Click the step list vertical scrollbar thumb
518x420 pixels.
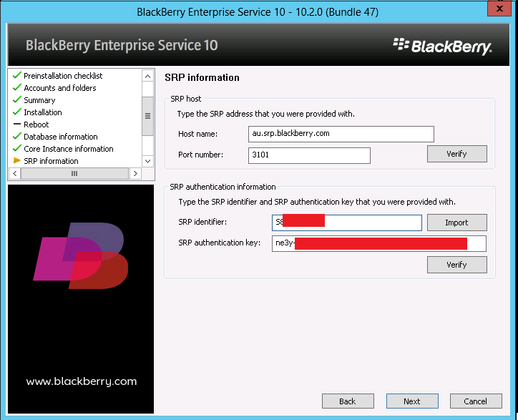(147, 116)
